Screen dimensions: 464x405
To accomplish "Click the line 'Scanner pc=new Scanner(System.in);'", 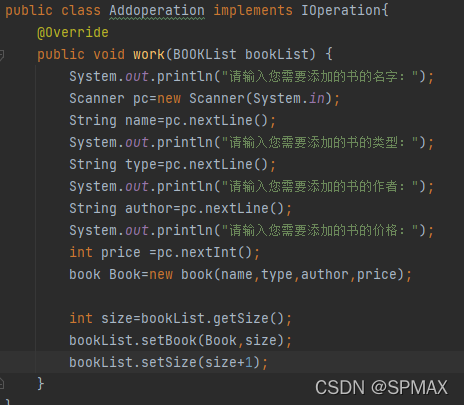I will (x=204, y=99).
